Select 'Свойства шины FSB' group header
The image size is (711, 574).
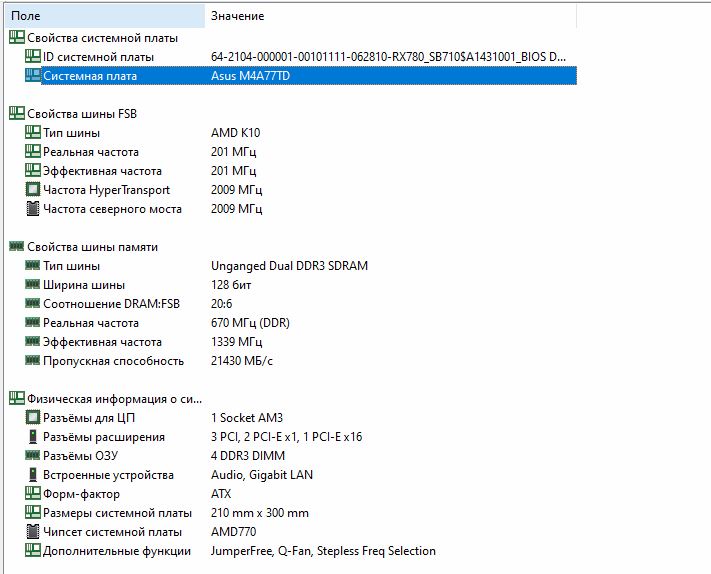(x=82, y=114)
